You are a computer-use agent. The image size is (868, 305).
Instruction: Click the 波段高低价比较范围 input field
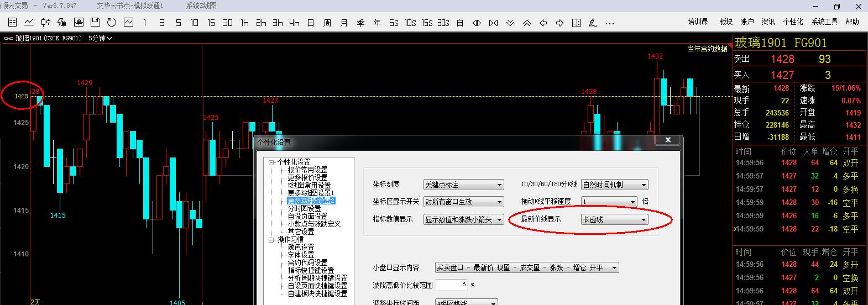451,285
